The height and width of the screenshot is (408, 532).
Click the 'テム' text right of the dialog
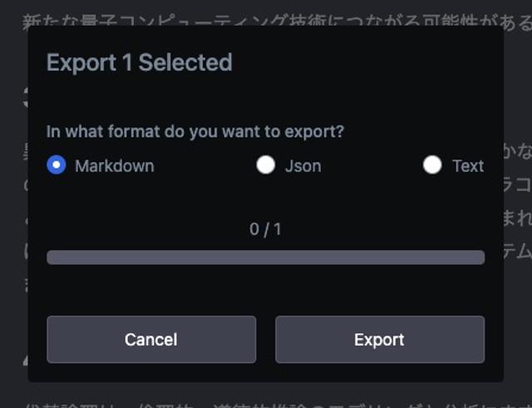pos(518,251)
